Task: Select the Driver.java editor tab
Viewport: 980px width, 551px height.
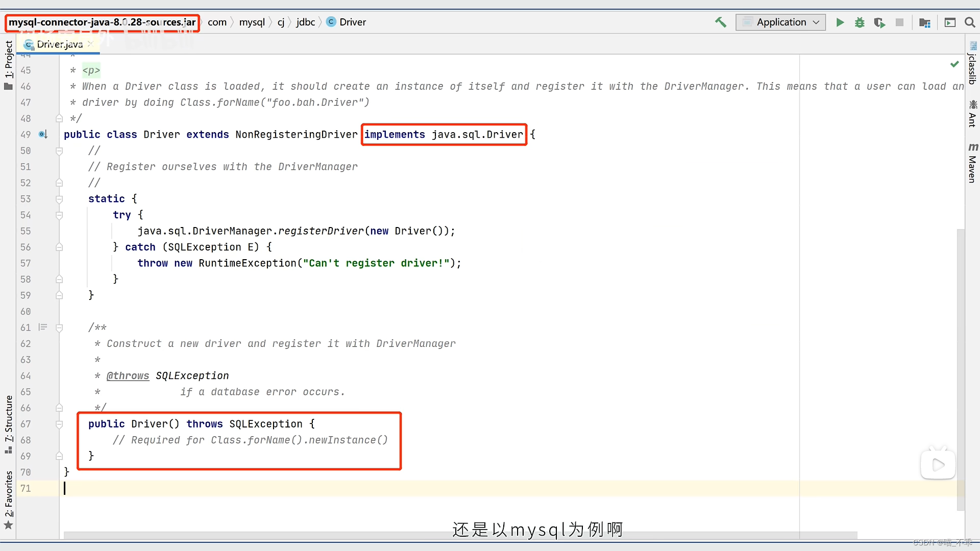Action: point(58,44)
